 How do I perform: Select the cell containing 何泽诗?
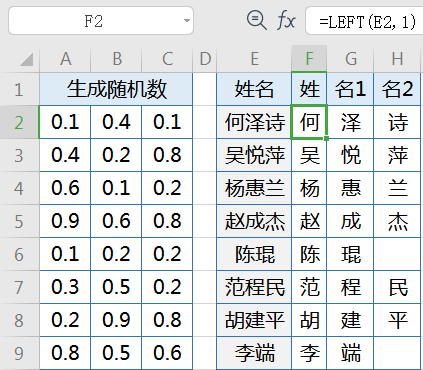254,122
